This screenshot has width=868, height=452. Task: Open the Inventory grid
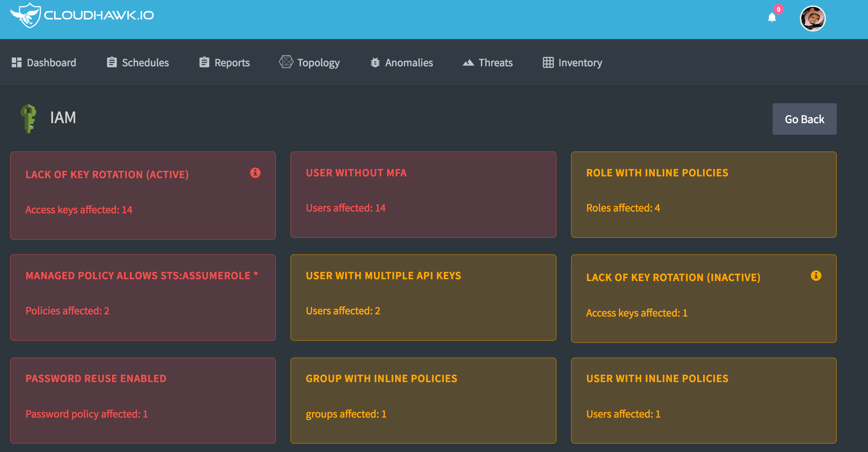point(547,62)
